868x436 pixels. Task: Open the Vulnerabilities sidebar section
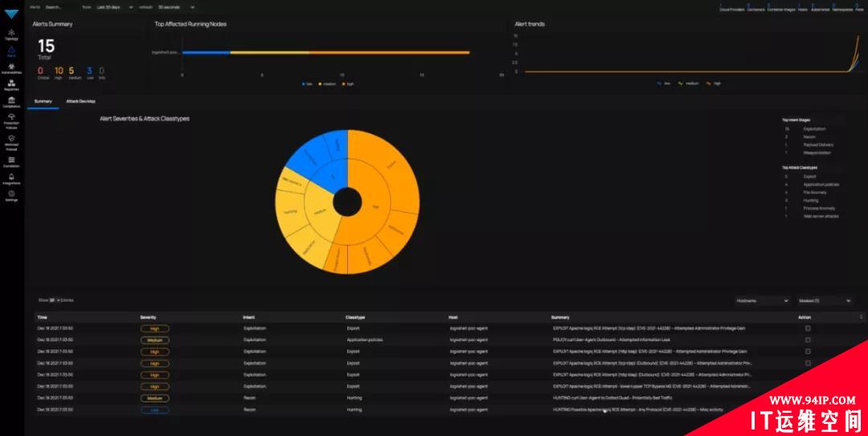pyautogui.click(x=11, y=68)
